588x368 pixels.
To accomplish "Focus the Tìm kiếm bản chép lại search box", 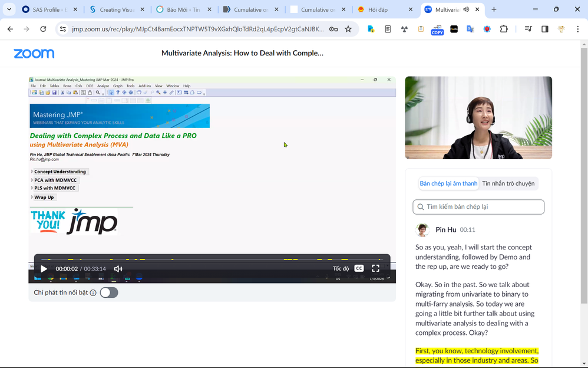I will 478,207.
